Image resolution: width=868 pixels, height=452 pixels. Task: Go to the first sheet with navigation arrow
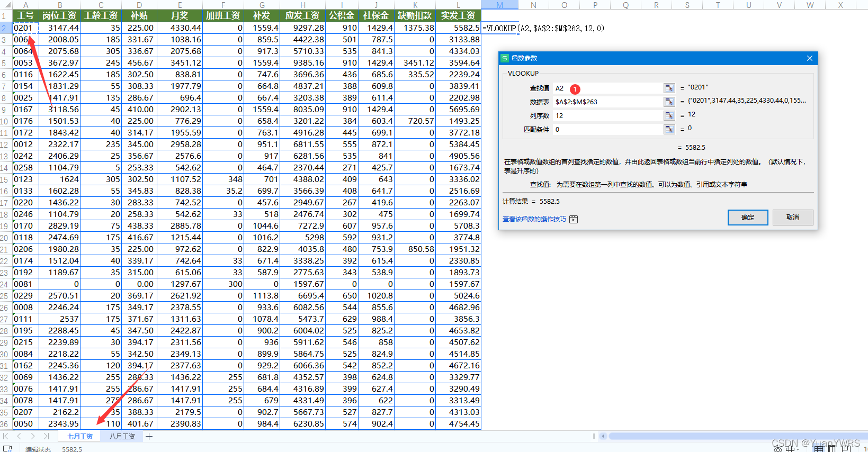[x=6, y=436]
